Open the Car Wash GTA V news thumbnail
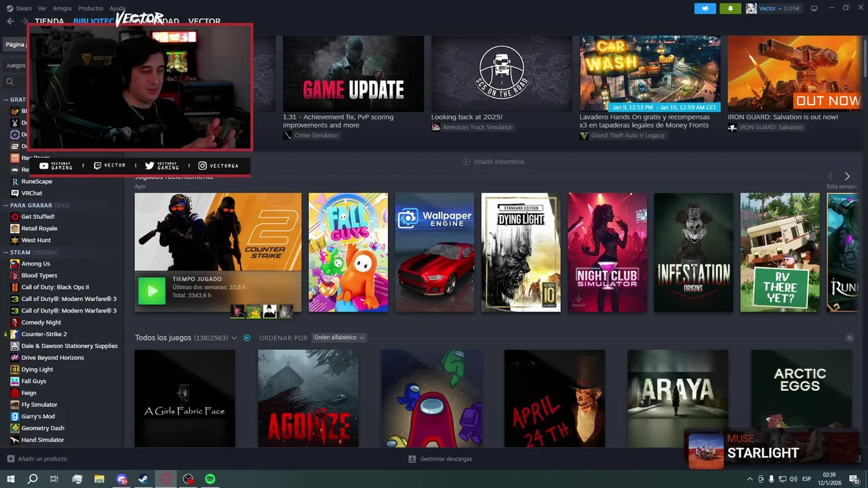Screen dimensions: 868x488 650,73
